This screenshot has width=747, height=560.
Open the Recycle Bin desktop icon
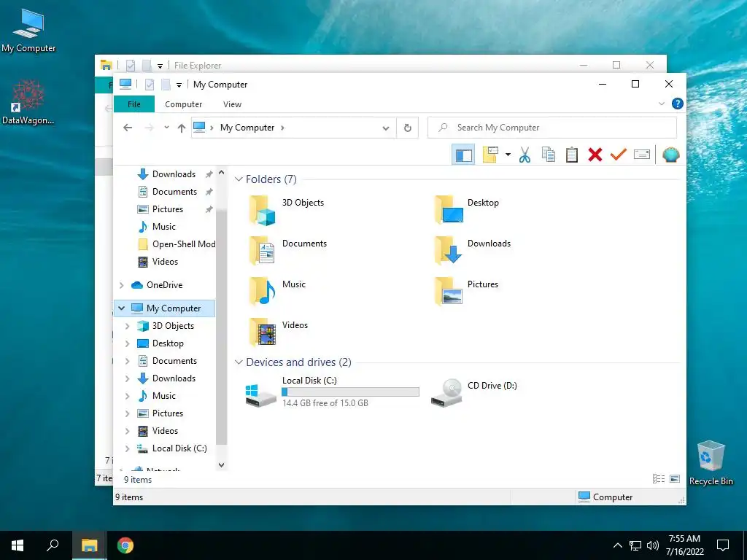point(711,463)
